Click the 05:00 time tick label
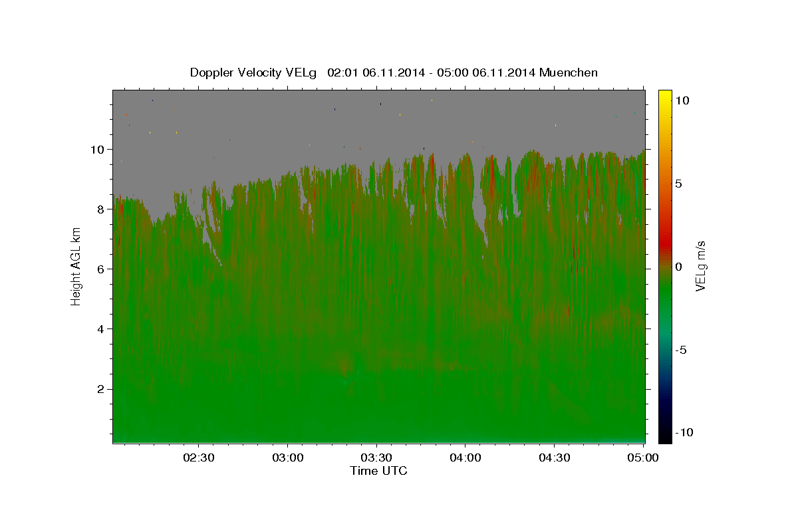The height and width of the screenshot is (532, 798). click(643, 458)
